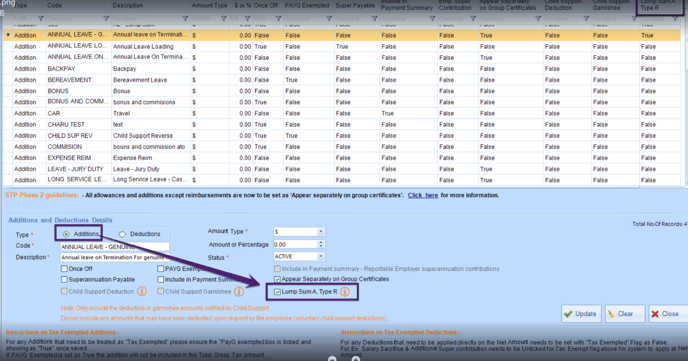Screen dimensions: 688x361
Task: Tick the PAYG Exempted checkbox
Action: tap(161, 268)
